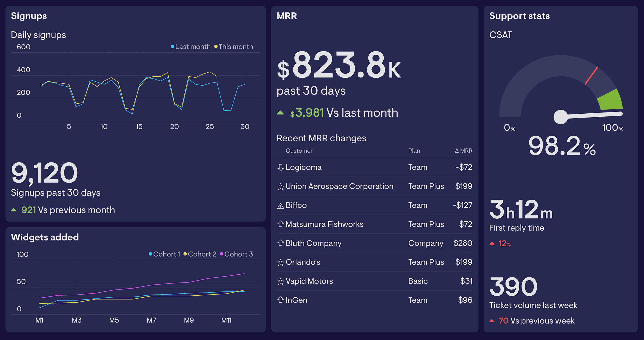The image size is (644, 340).
Task: Click the star icon next to Orlando's
Action: pos(280,262)
